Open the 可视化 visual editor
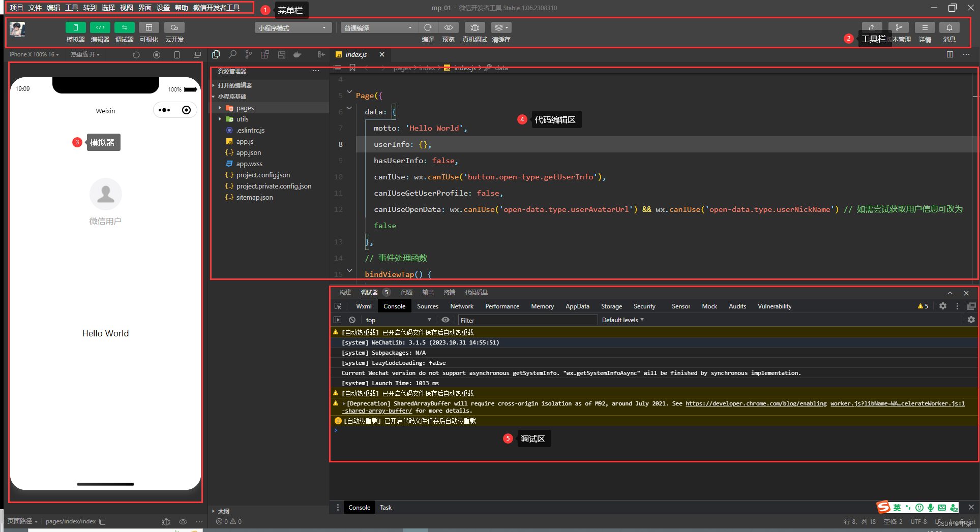Image resolution: width=980 pixels, height=532 pixels. (149, 27)
